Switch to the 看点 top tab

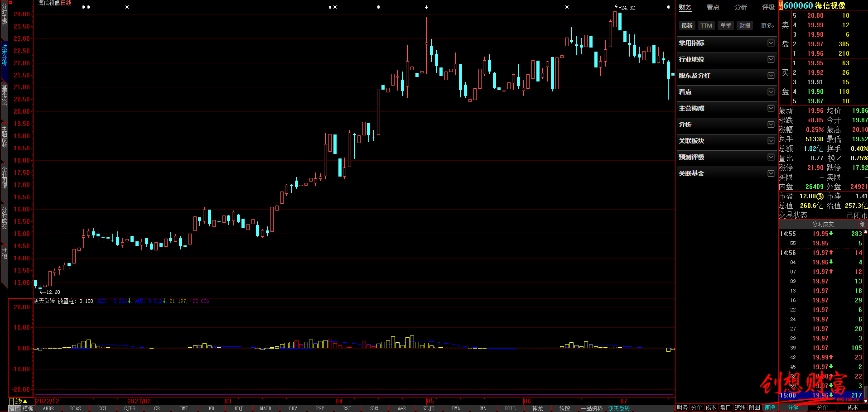coord(713,7)
